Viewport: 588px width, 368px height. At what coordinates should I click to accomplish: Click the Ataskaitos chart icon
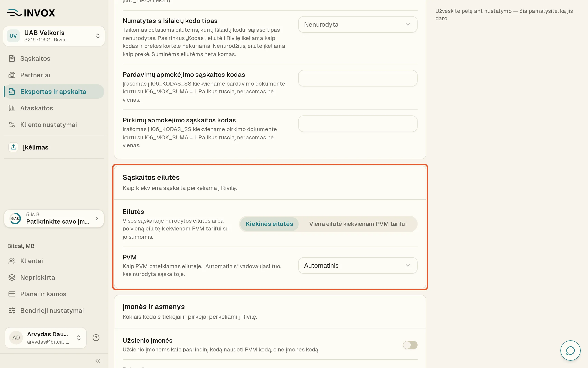click(12, 108)
